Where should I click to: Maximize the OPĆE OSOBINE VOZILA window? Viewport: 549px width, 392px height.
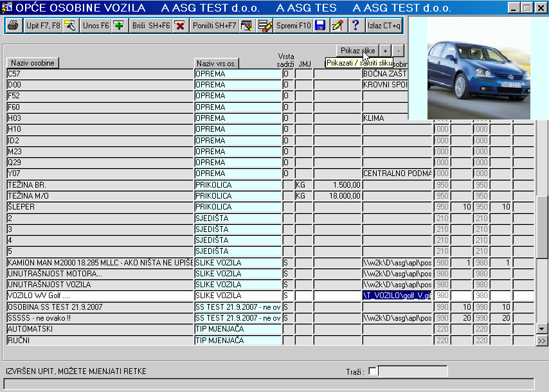point(527,8)
